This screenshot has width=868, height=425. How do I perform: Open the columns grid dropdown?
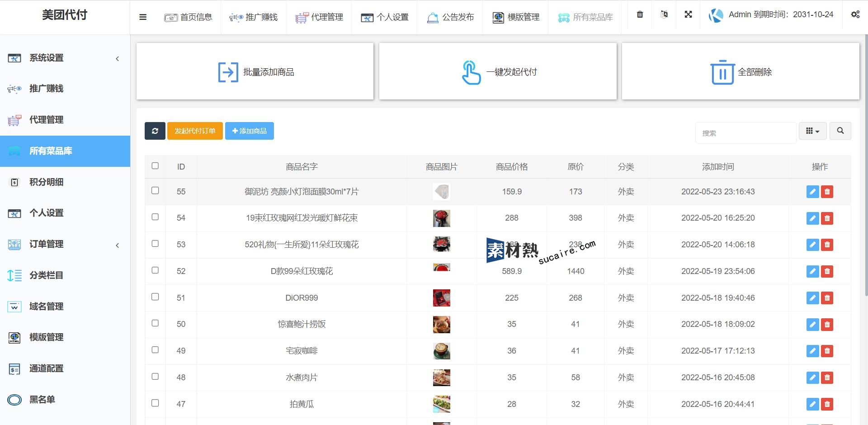tap(812, 131)
